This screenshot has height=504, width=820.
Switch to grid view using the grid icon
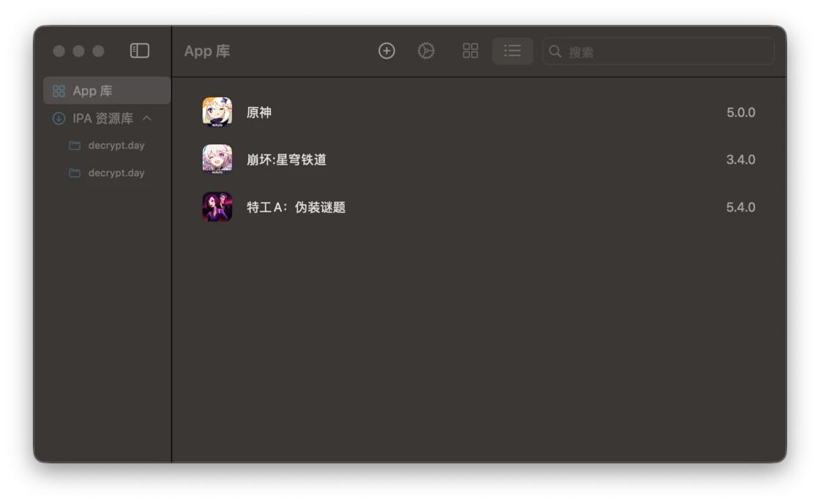(x=470, y=51)
